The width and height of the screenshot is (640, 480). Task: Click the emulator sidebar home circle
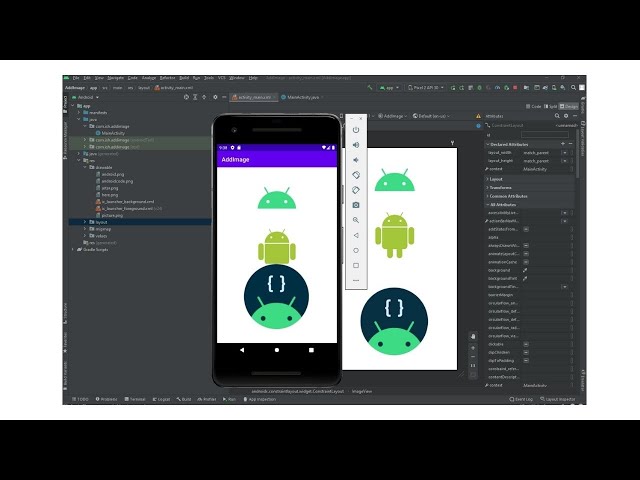356,250
